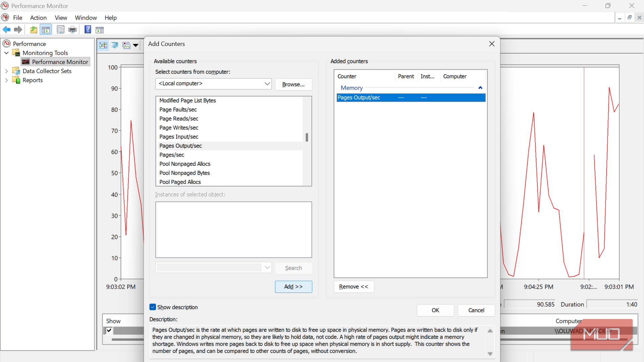Select Page Reads/sec counter
The height and width of the screenshot is (362, 644).
point(230,119)
